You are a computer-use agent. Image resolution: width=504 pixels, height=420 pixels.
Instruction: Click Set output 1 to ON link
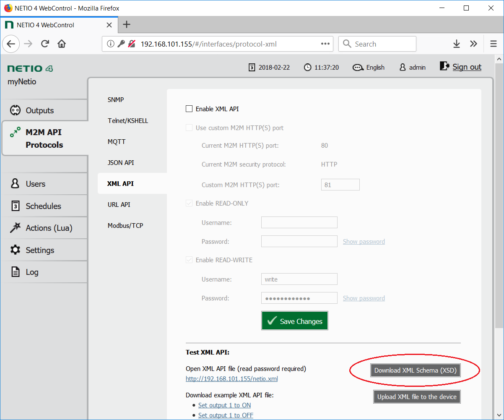[x=225, y=405]
